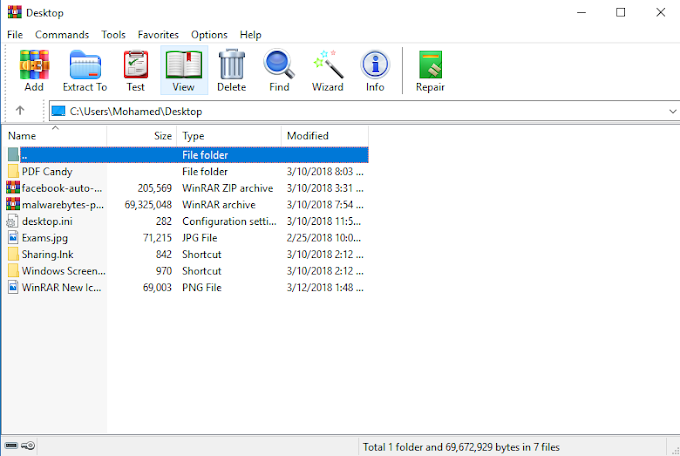Click the window resize grip corner
The height and width of the screenshot is (456, 680).
tap(674, 450)
